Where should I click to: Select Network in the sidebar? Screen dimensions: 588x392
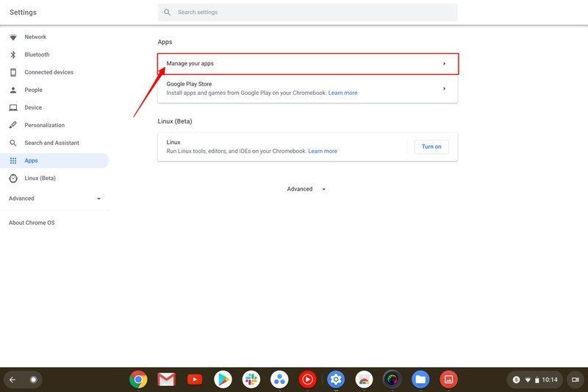35,37
